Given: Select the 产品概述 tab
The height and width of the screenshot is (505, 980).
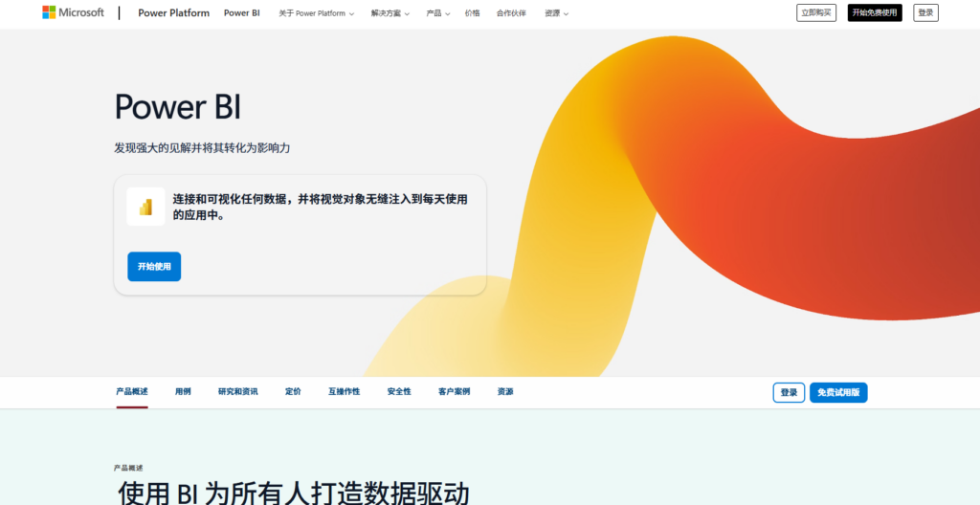Looking at the screenshot, I should [132, 392].
